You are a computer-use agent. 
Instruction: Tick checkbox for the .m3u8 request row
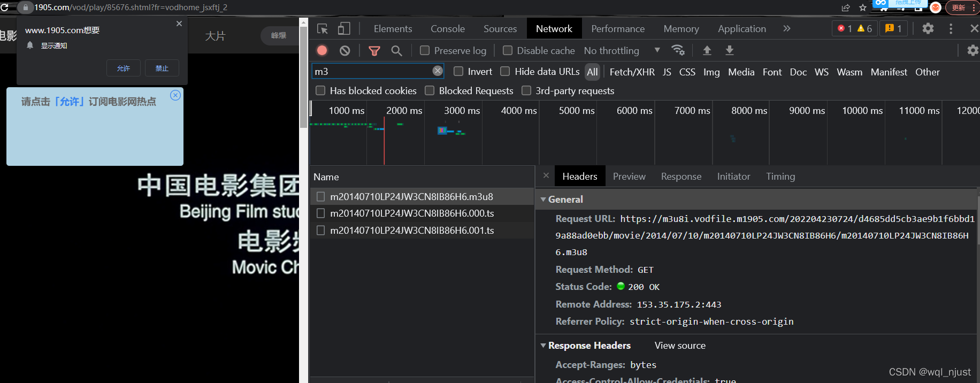pos(321,196)
